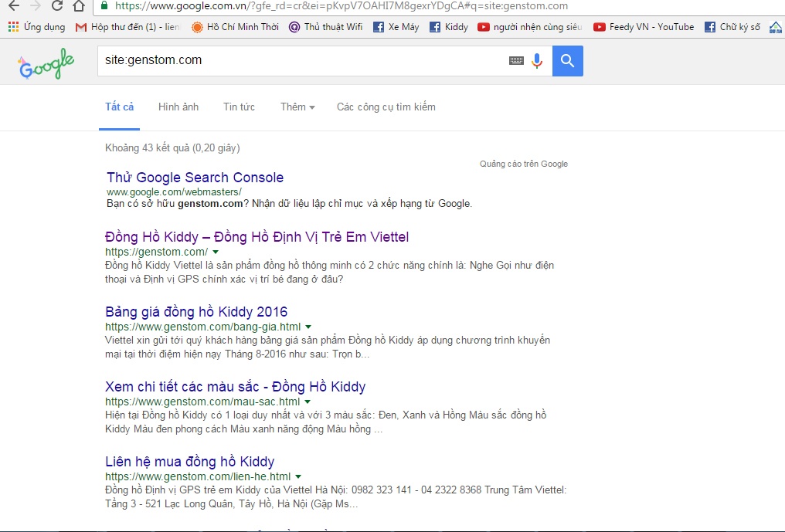This screenshot has height=532, width=785.
Task: Click Khoảng 43 kết quả result count
Action: [172, 147]
